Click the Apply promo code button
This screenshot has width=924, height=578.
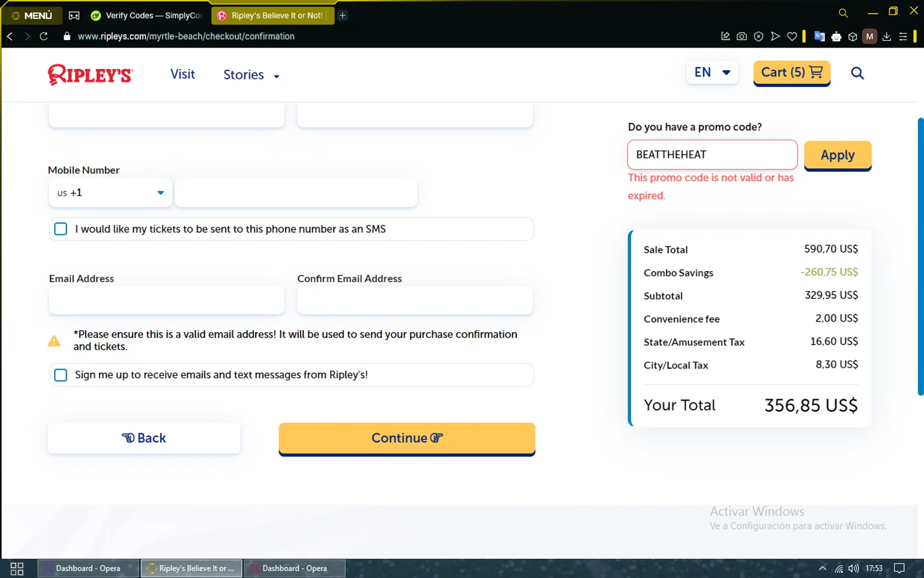click(838, 155)
